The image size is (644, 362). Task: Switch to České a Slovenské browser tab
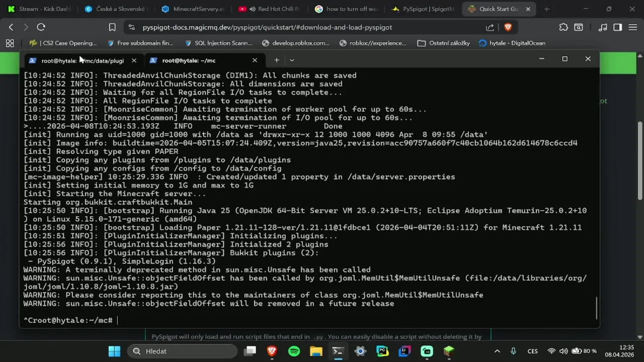click(x=116, y=9)
